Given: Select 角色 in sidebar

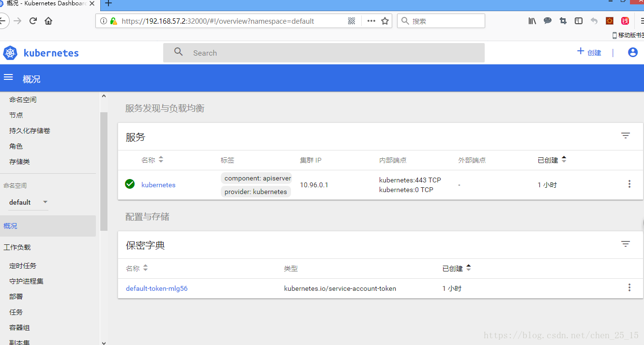Looking at the screenshot, I should [x=16, y=146].
